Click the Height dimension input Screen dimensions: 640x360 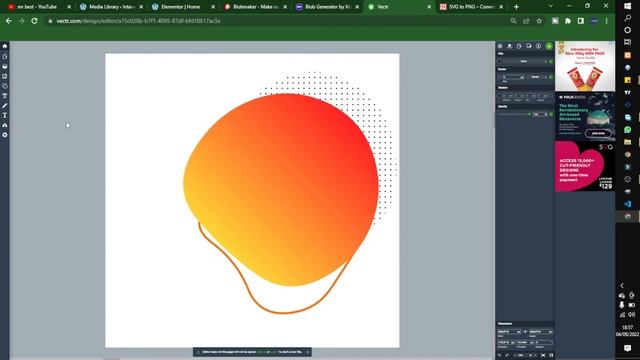coord(541,331)
